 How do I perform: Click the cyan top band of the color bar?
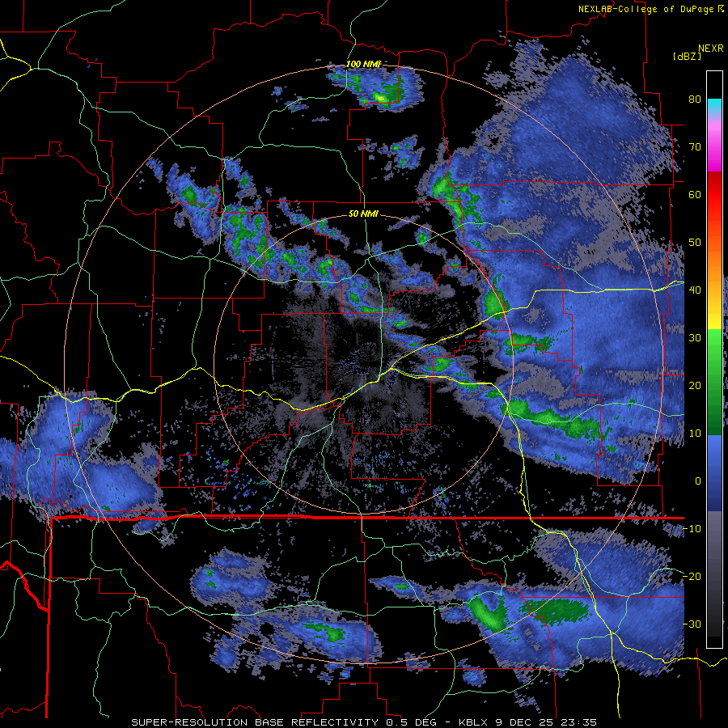click(714, 104)
